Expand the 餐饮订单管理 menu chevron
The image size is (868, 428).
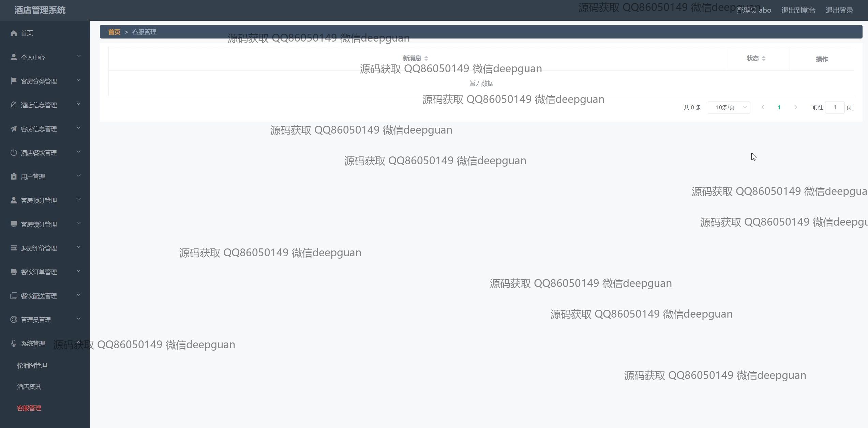click(x=78, y=271)
